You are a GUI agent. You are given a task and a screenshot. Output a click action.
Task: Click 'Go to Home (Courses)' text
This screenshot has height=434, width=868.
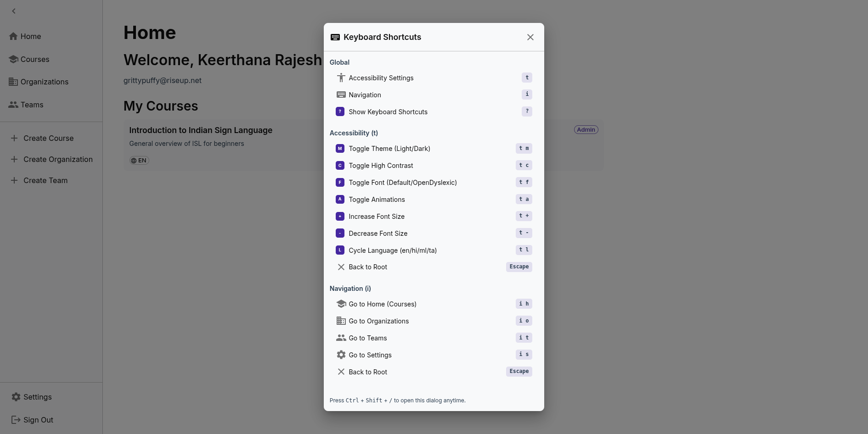click(x=383, y=304)
